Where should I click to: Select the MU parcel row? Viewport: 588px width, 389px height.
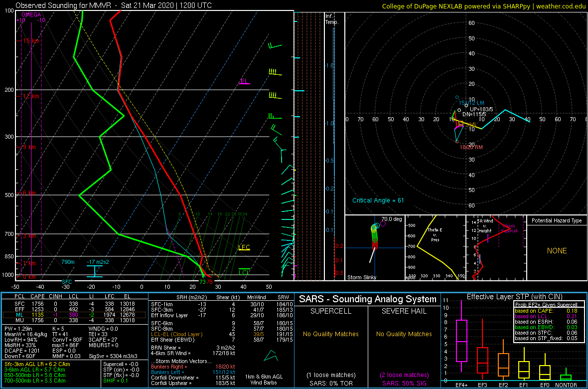75,321
